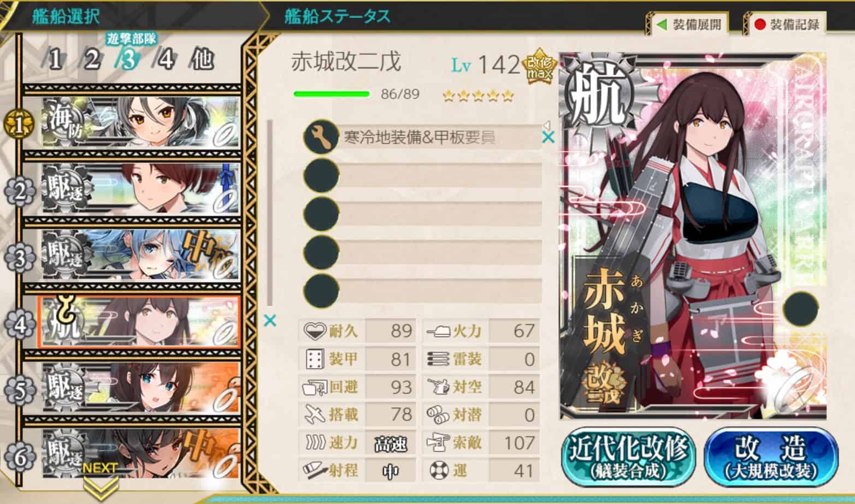Open the 装備展開 equipment preset panel
855x504 pixels.
click(x=689, y=25)
